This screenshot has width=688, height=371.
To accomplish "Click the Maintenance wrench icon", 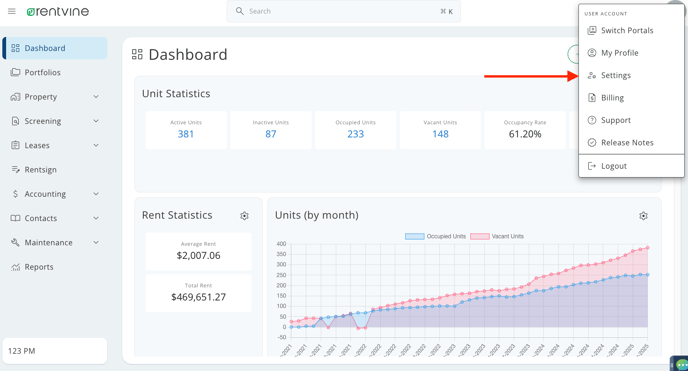I will (x=15, y=243).
